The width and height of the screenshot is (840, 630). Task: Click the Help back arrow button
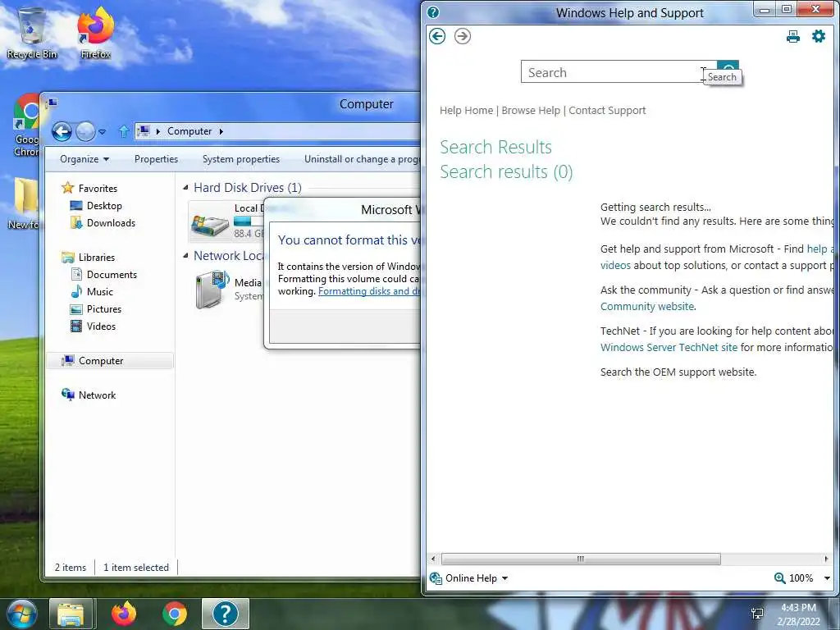(x=437, y=36)
